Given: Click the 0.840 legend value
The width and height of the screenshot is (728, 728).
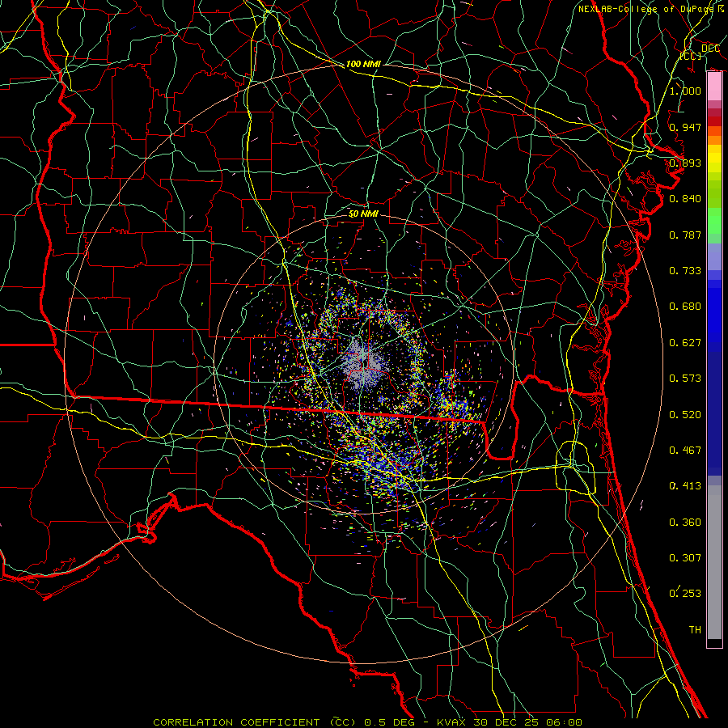Looking at the screenshot, I should [x=685, y=199].
